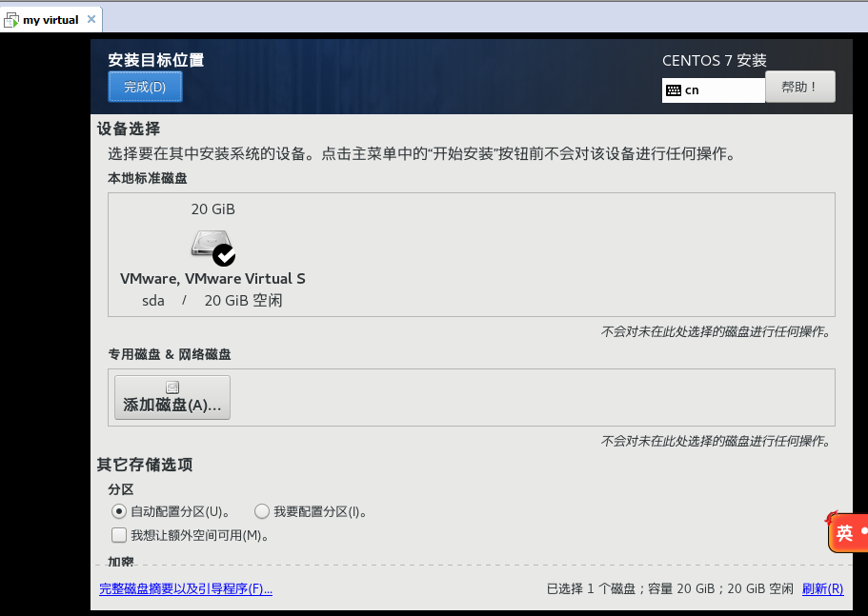Select the 自动配置分区(U) radio button
The height and width of the screenshot is (616, 868).
pos(118,511)
